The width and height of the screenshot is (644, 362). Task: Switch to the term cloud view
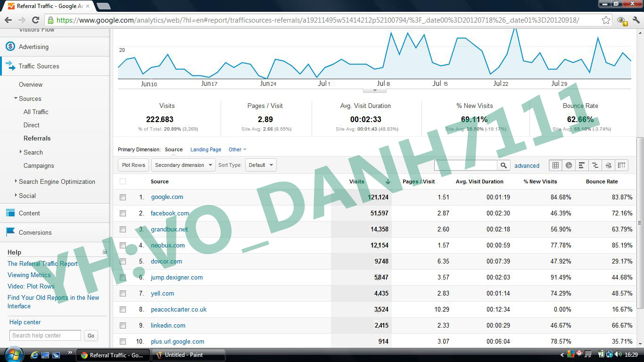click(608, 165)
